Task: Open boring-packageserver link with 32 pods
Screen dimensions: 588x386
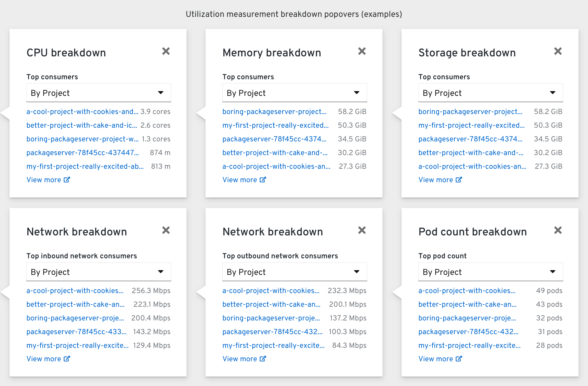Action: tap(467, 318)
